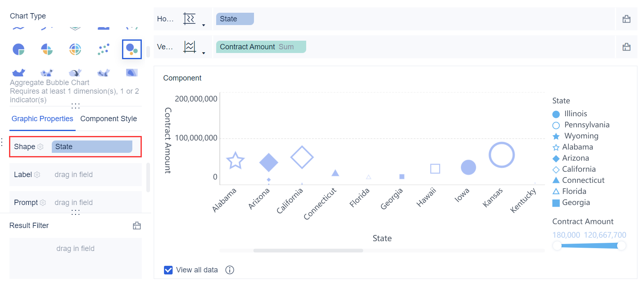The height and width of the screenshot is (281, 644).
Task: Uncheck the View all data checkbox
Action: tap(168, 270)
